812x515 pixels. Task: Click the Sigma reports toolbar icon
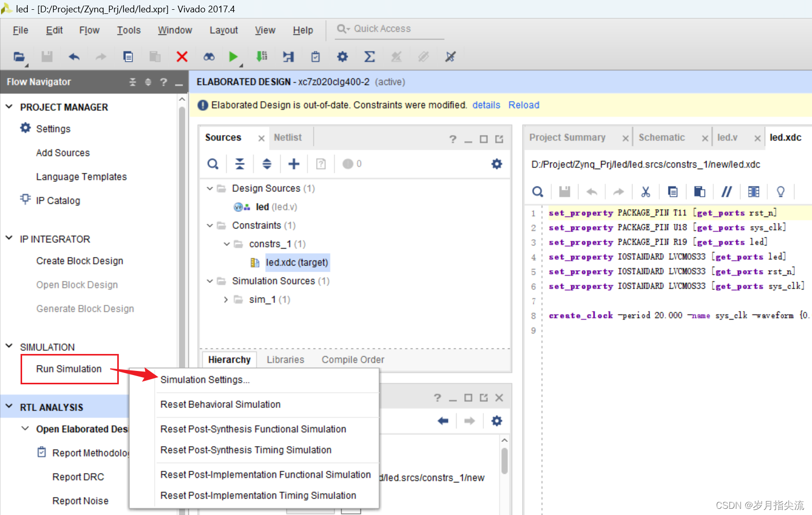click(369, 57)
